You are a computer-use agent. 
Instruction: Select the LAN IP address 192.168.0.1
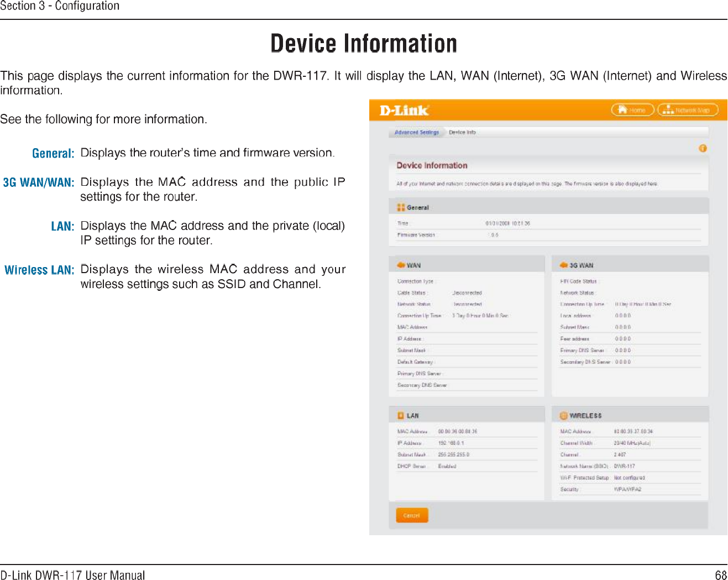[451, 443]
